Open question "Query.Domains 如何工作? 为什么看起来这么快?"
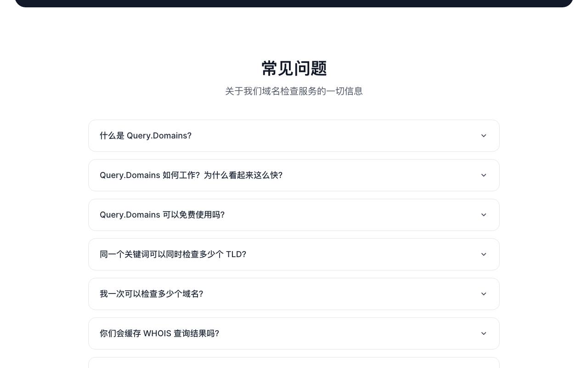Image resolution: width=588 pixels, height=368 pixels. (294, 175)
